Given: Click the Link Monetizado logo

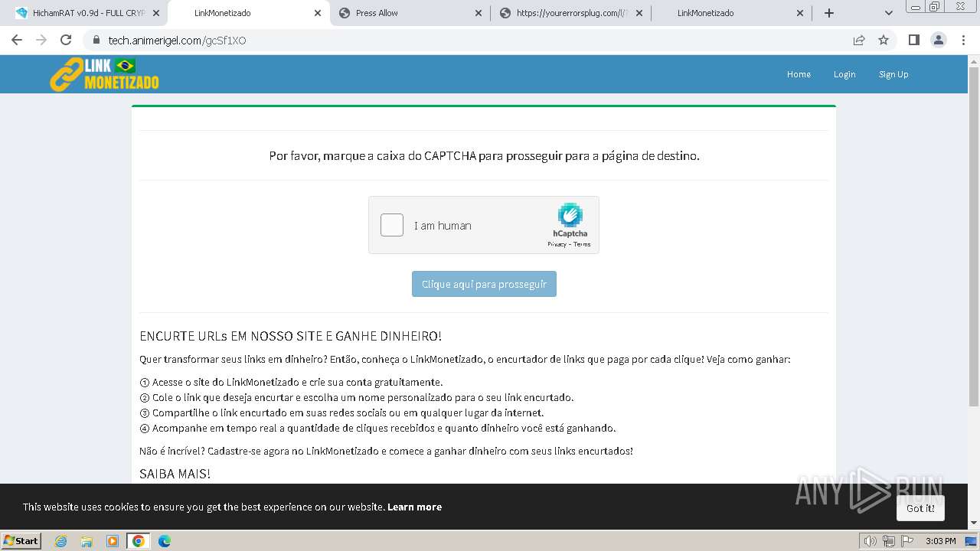Looking at the screenshot, I should click(104, 74).
